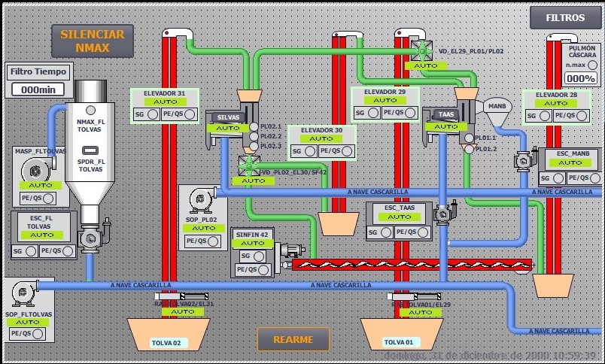Click ESC_TAAS AUTO mode label
The width and height of the screenshot is (605, 364).
[400, 217]
